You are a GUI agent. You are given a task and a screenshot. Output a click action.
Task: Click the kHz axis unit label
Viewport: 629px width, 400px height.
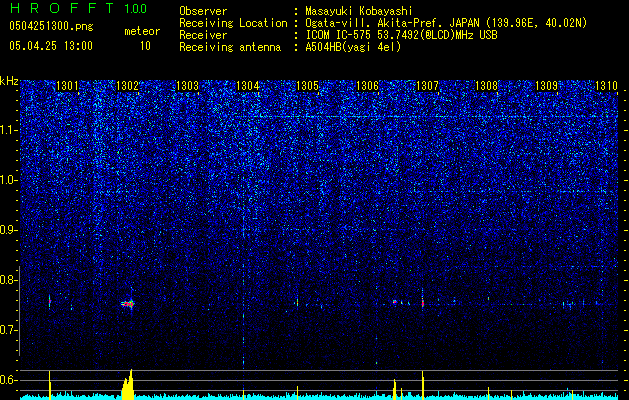click(x=9, y=81)
